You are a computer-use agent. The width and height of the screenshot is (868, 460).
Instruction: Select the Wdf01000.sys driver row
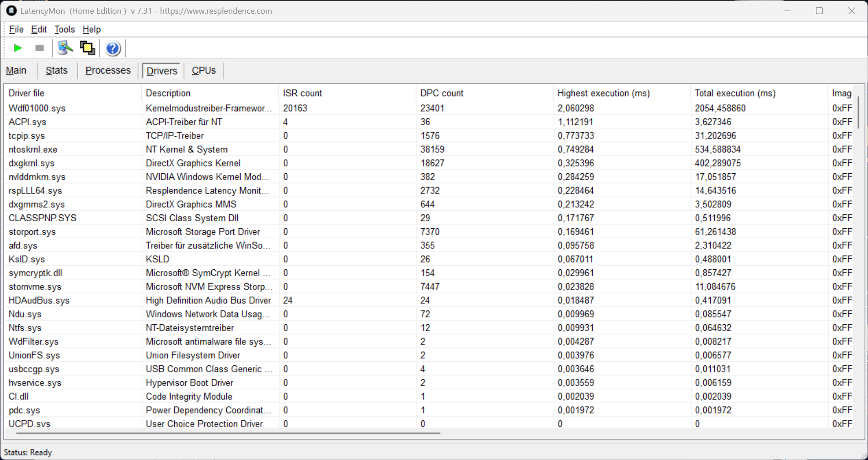click(37, 108)
